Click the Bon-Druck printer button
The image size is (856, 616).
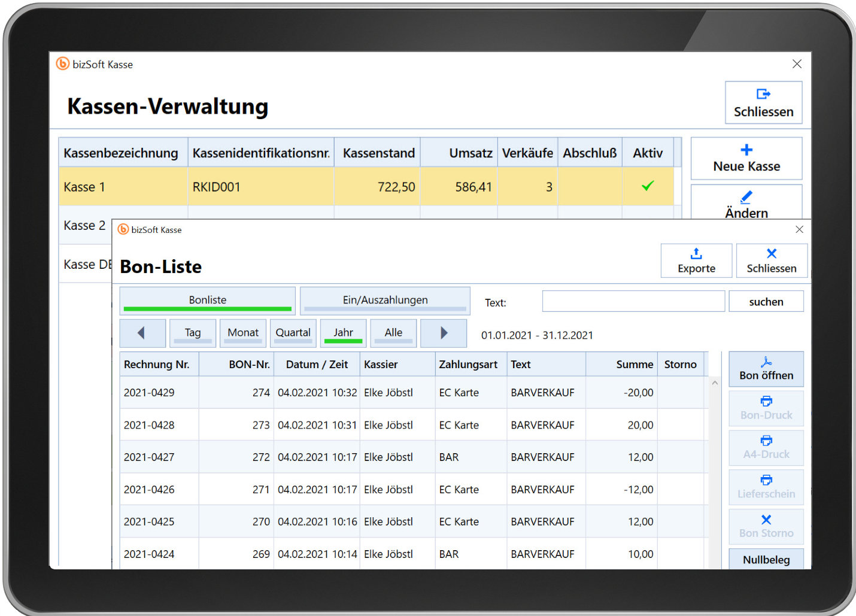pyautogui.click(x=766, y=408)
